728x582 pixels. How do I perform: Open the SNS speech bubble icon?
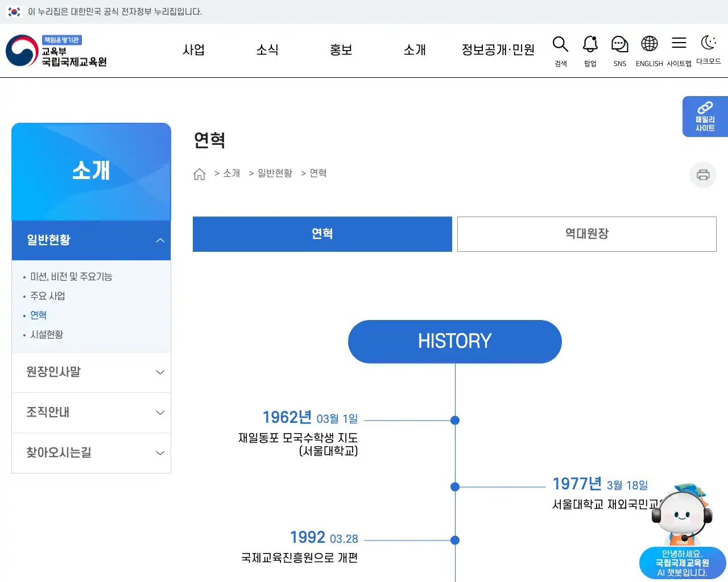620,44
